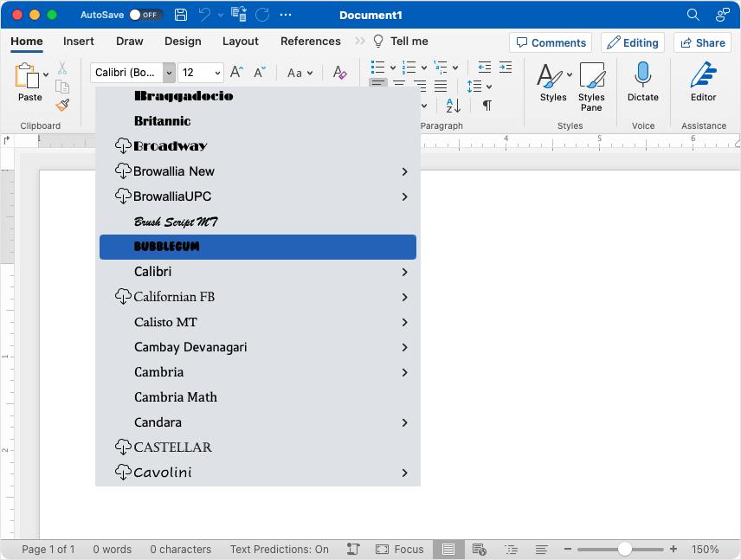
Task: Click the Cut scissors icon
Action: point(62,68)
